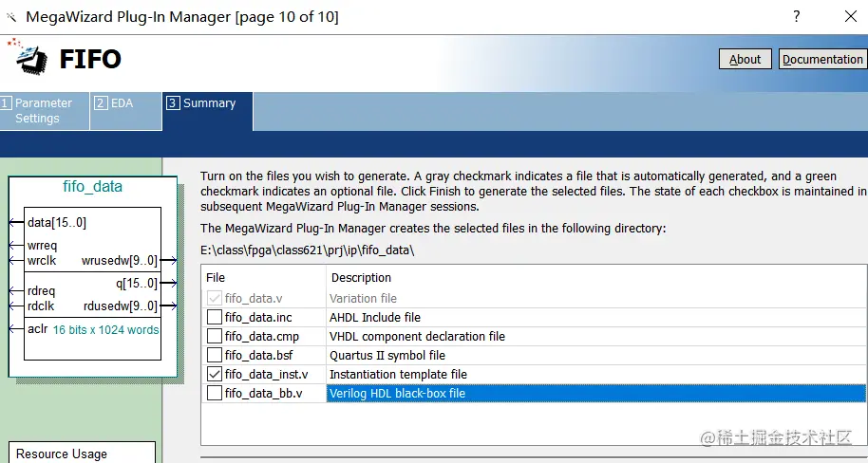Click the rdclk port label
The width and height of the screenshot is (868, 463).
(41, 306)
